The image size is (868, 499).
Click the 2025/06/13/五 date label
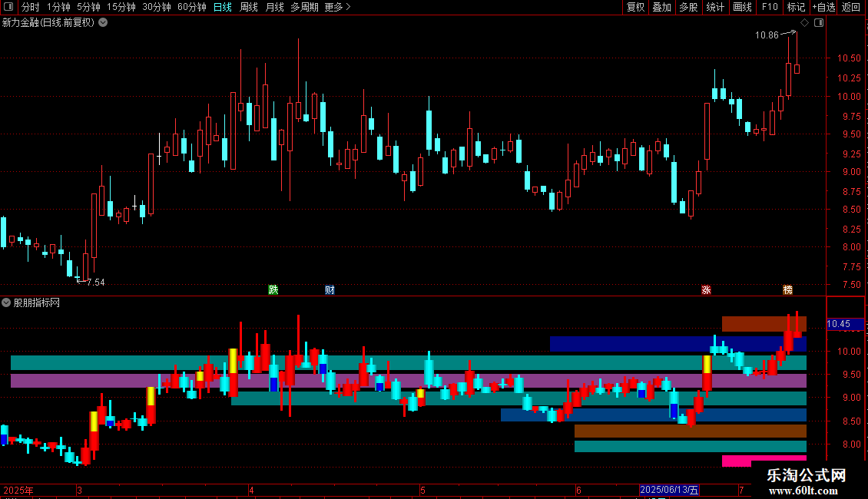(x=669, y=490)
